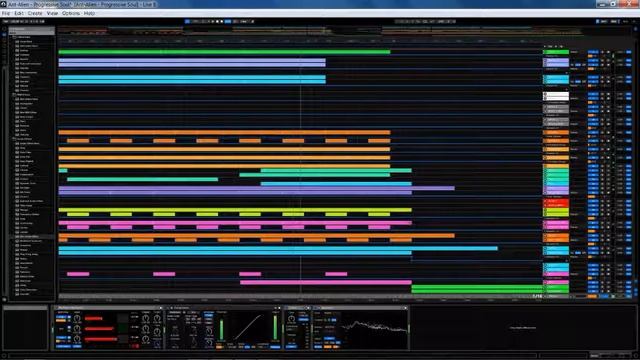The width and height of the screenshot is (640, 360).
Task: Open the View menu
Action: coord(52,13)
